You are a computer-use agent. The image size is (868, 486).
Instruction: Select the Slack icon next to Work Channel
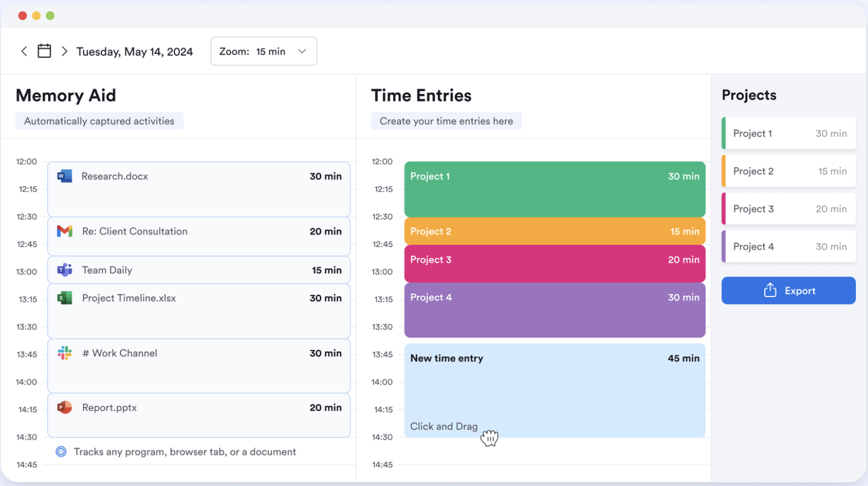(x=64, y=353)
